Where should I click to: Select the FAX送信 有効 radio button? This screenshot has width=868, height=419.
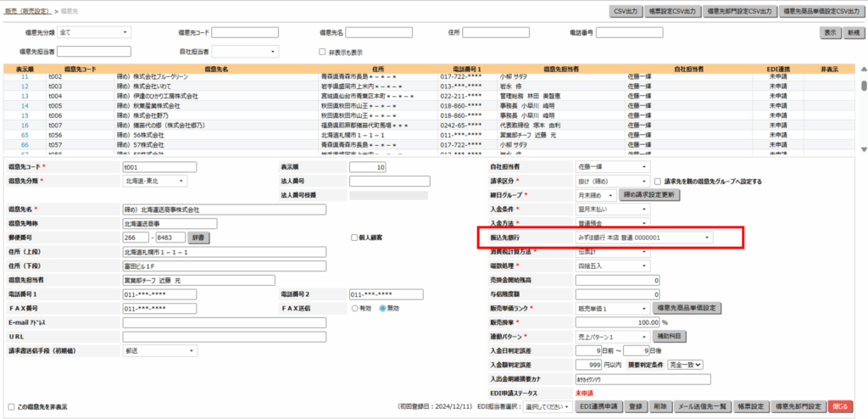coord(354,308)
